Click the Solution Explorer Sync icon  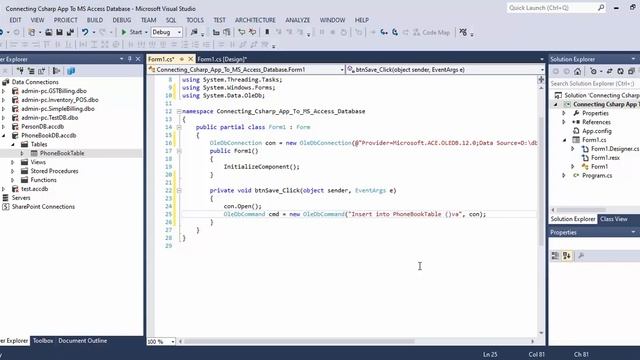[x=609, y=71]
